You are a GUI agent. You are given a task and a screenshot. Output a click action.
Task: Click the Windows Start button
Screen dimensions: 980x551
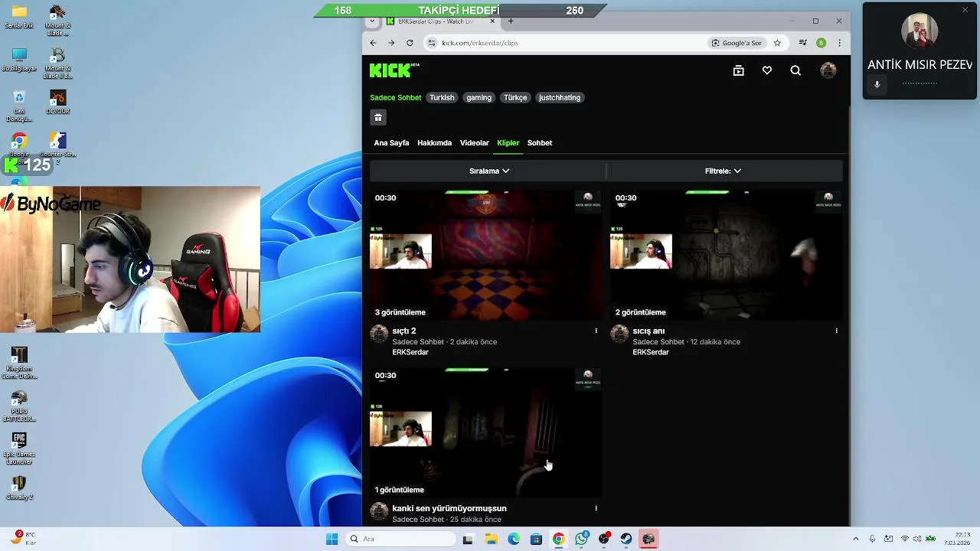[x=332, y=539]
